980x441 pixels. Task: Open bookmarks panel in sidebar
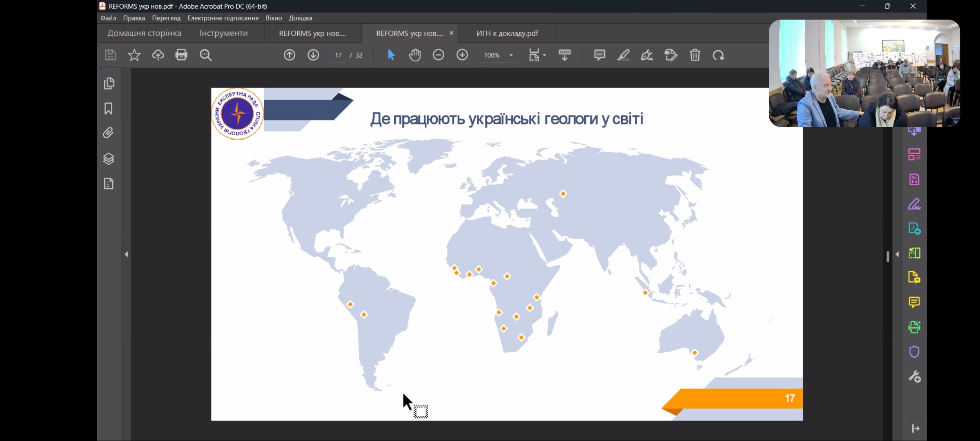(109, 109)
